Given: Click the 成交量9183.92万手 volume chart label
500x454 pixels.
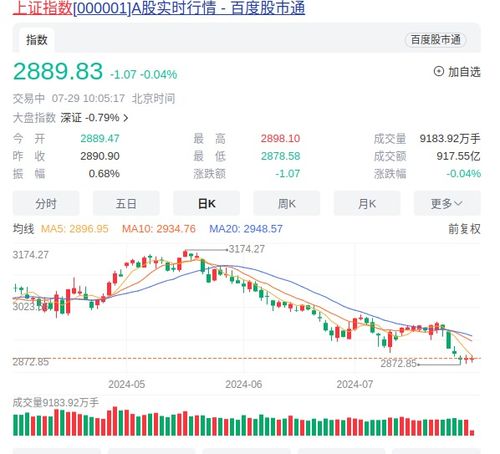Looking at the screenshot, I should click(x=56, y=403).
